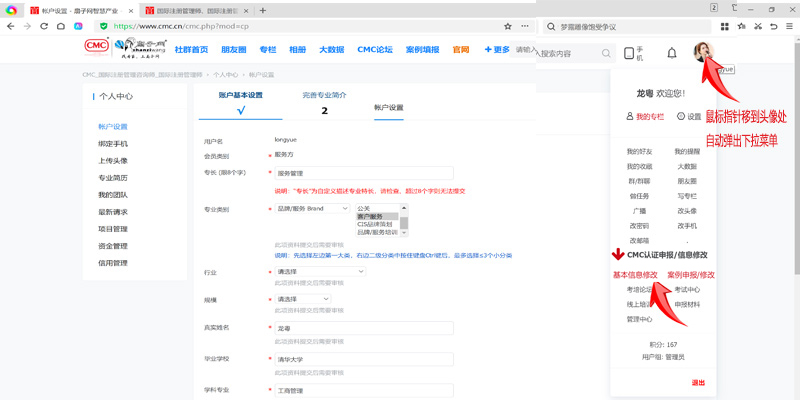Click the browser logo icon at top-left
This screenshot has width=800, height=400.
coord(11,10)
